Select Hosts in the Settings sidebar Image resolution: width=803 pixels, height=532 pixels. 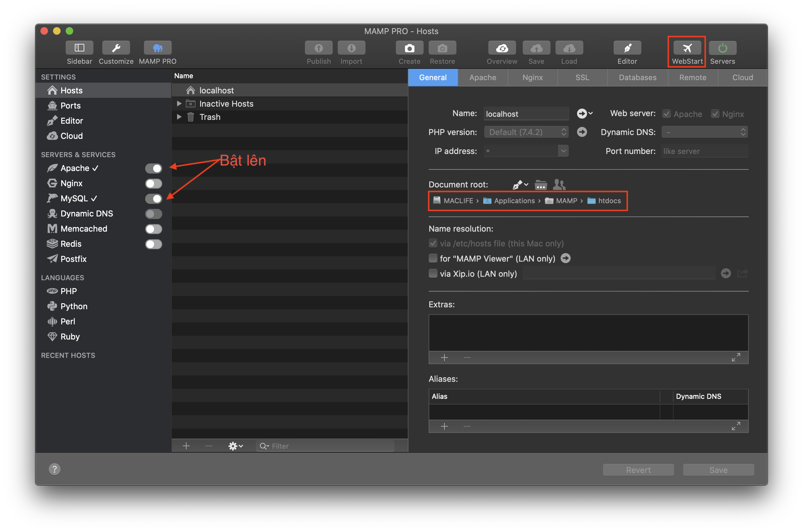click(71, 90)
